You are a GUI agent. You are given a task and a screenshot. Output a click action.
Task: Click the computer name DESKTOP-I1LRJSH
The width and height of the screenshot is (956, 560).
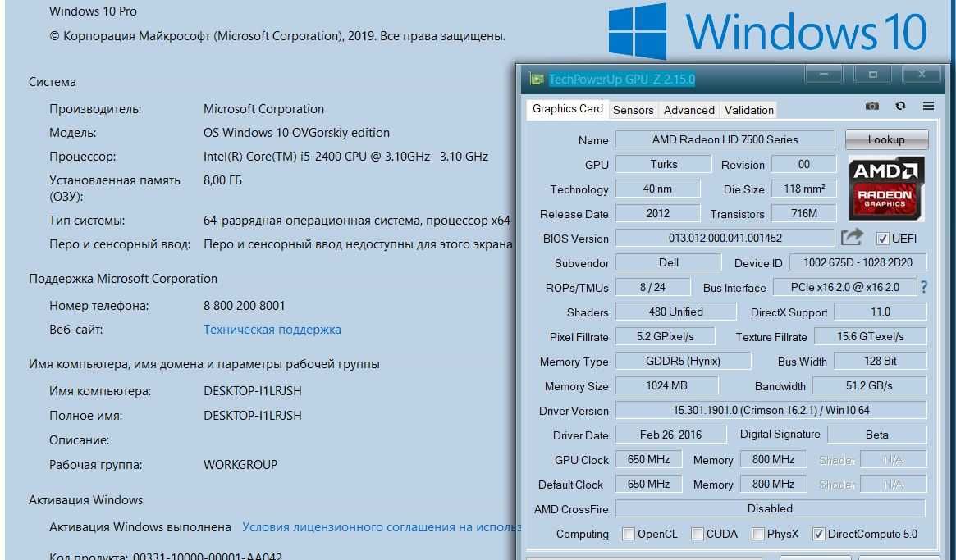click(x=253, y=390)
